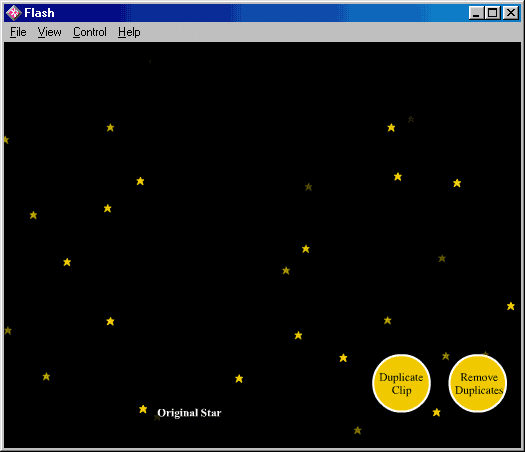Click the dim star on lower left edge
The image size is (525, 452).
pos(8,331)
